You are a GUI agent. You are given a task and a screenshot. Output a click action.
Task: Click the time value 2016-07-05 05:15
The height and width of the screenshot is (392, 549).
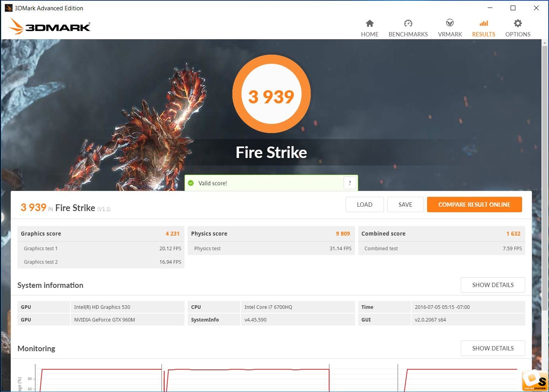click(x=468, y=307)
